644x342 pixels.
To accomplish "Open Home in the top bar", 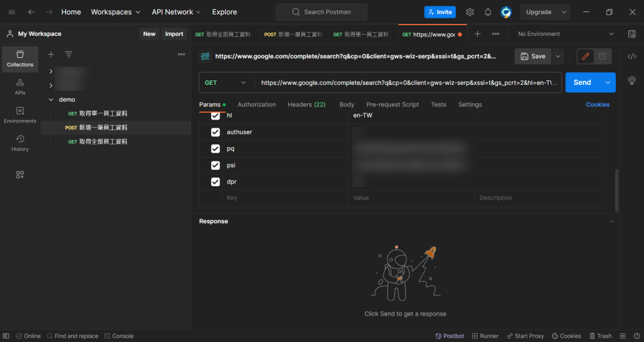I will point(71,13).
